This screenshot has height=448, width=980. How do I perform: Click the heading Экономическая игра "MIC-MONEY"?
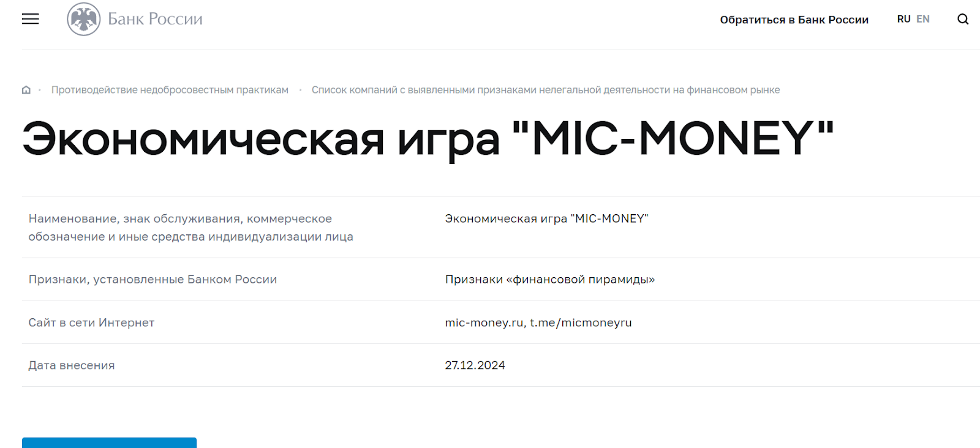tap(428, 139)
